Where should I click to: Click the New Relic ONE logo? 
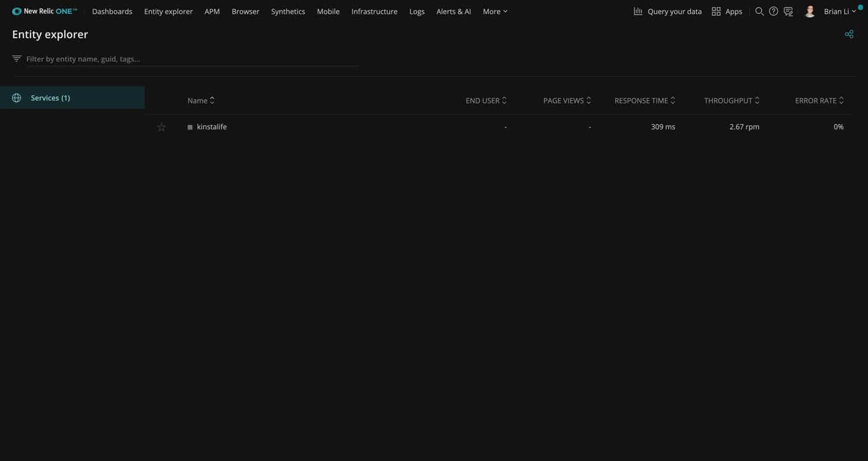point(45,11)
